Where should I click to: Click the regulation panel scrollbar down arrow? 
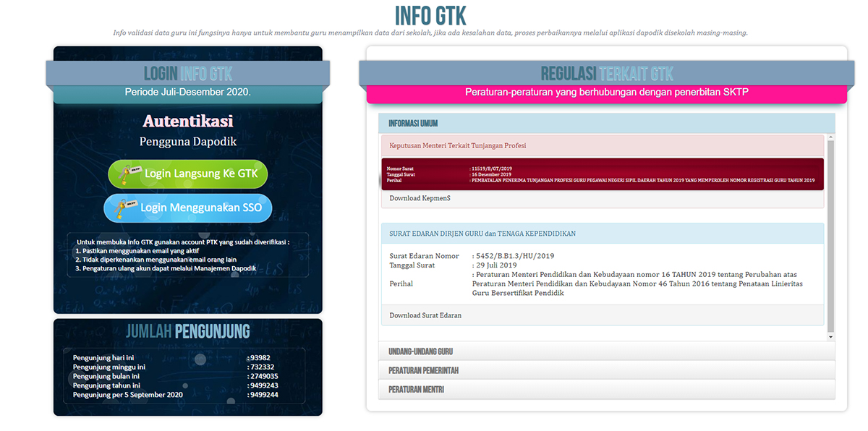(830, 337)
